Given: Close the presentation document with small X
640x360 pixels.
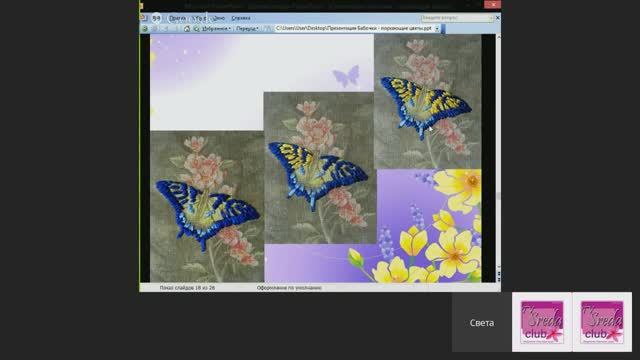Looking at the screenshot, I should pyautogui.click(x=497, y=18).
